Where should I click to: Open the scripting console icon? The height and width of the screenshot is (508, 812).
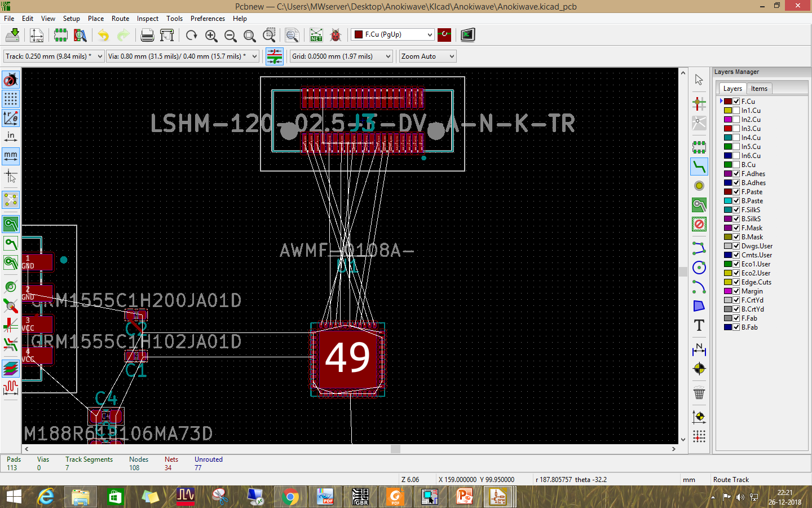[x=468, y=35]
